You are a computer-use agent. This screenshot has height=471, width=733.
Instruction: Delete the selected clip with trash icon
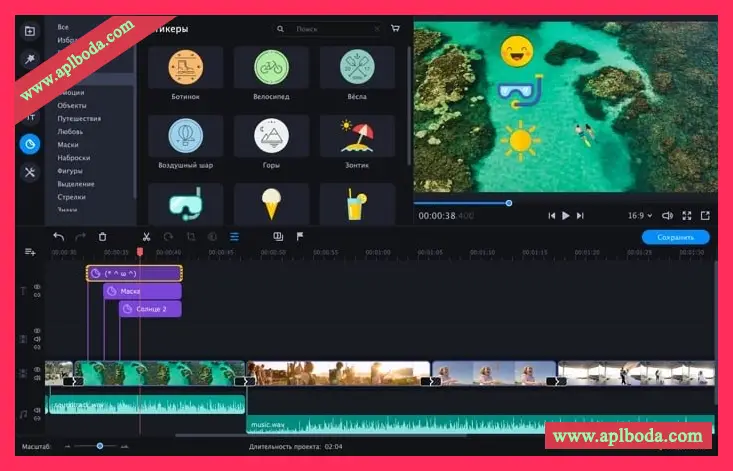click(x=102, y=237)
